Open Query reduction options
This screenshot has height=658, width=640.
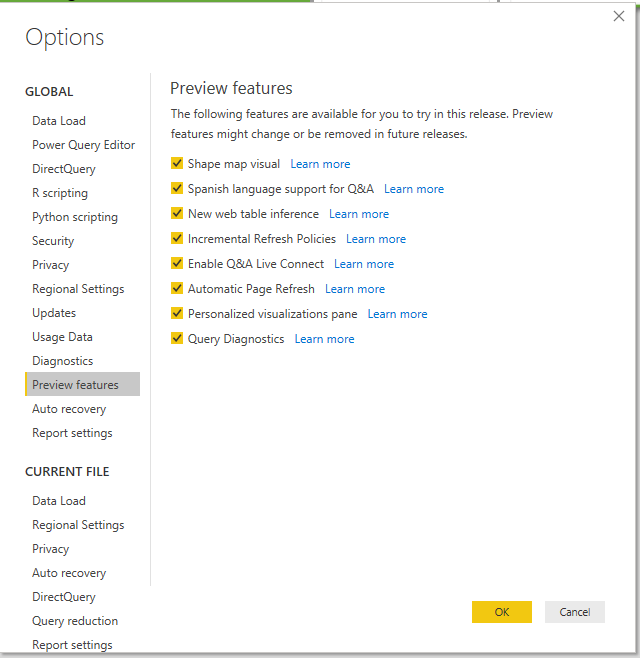coord(75,621)
